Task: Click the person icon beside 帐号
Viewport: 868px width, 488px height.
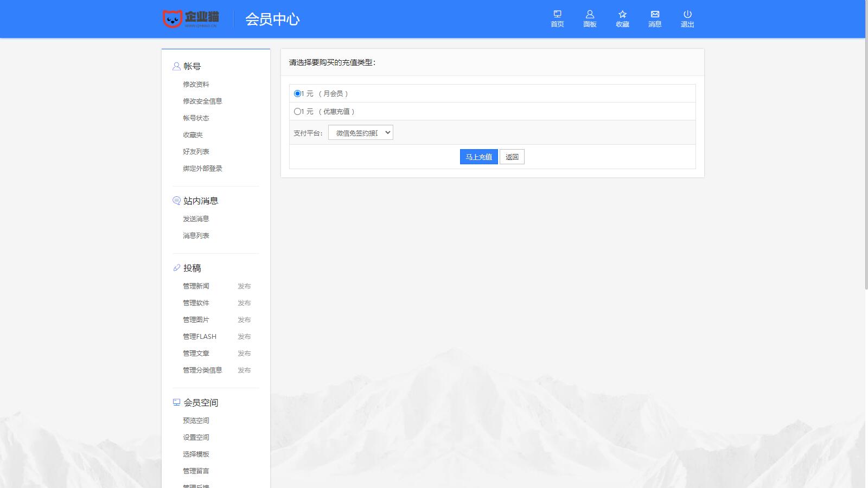Action: point(175,66)
